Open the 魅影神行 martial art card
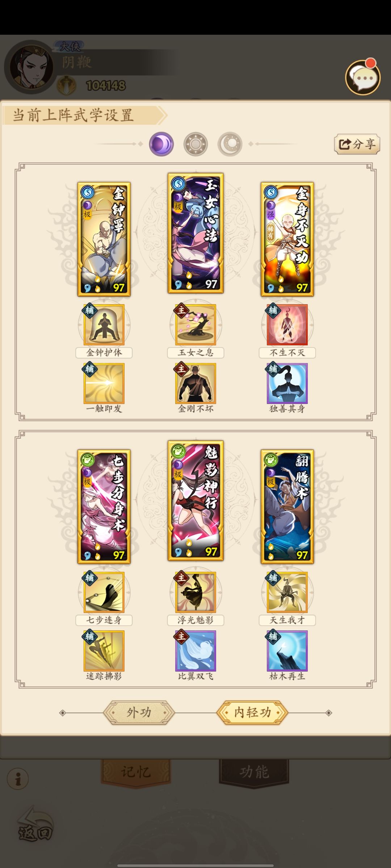Viewport: 391px width, 868px height. click(195, 501)
